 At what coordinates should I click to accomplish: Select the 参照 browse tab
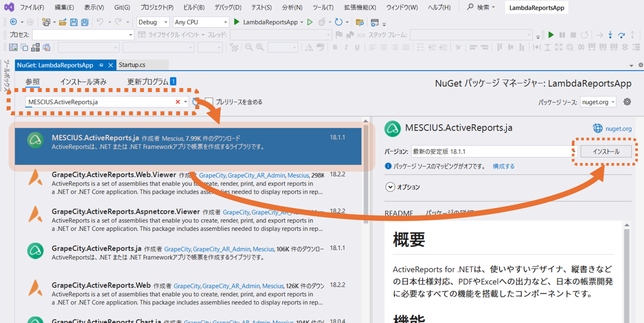tap(33, 82)
